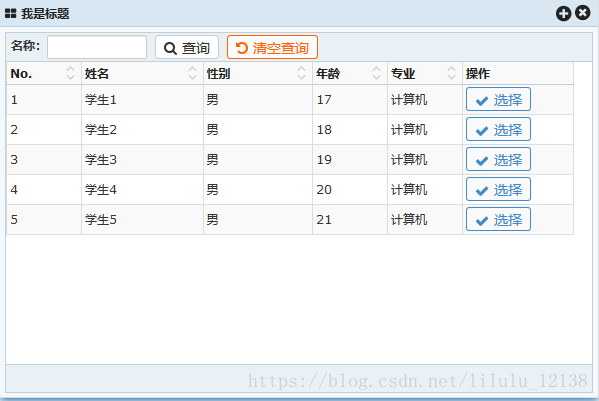Image resolution: width=599 pixels, height=401 pixels.
Task: Click the 我是标题 panel title
Action: pyautogui.click(x=45, y=14)
